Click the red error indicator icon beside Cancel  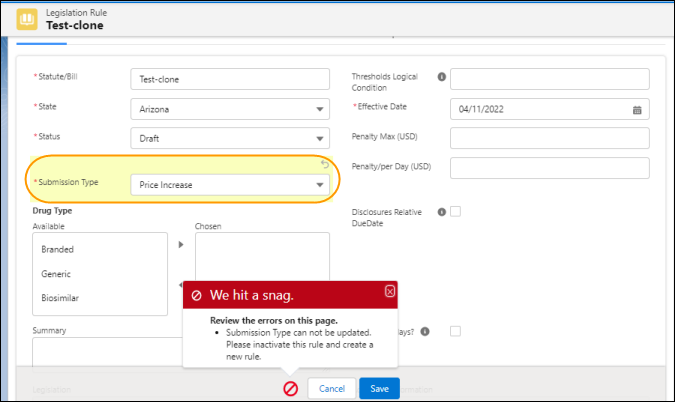tap(291, 389)
